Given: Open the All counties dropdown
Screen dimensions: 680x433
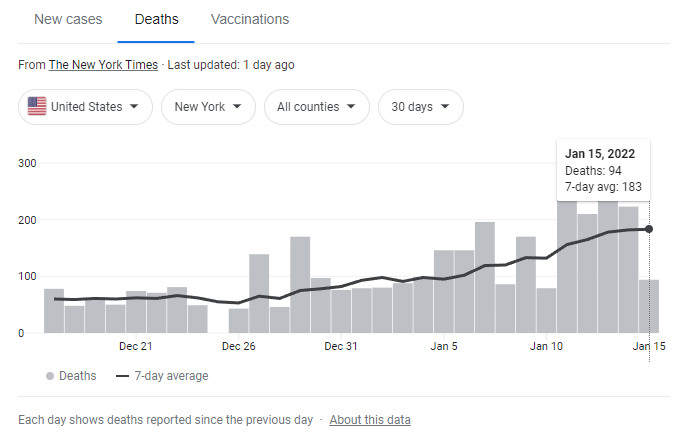Looking at the screenshot, I should pyautogui.click(x=316, y=107).
